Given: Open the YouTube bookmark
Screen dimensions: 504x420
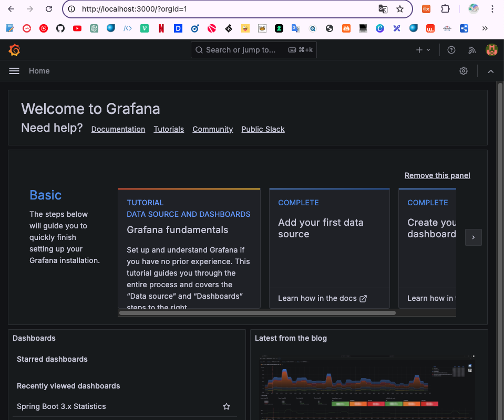Looking at the screenshot, I should [x=77, y=28].
